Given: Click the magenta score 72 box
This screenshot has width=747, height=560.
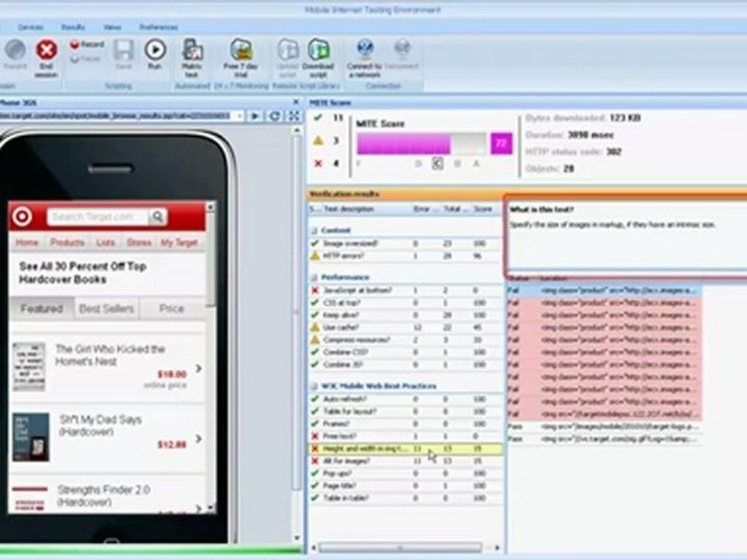Looking at the screenshot, I should click(x=501, y=143).
